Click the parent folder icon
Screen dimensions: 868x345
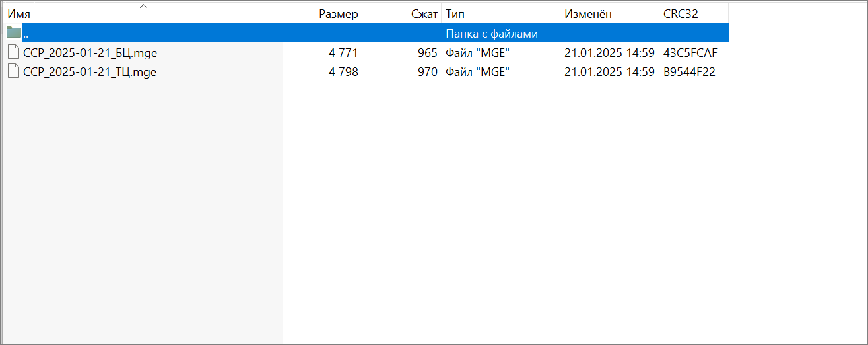click(x=14, y=33)
